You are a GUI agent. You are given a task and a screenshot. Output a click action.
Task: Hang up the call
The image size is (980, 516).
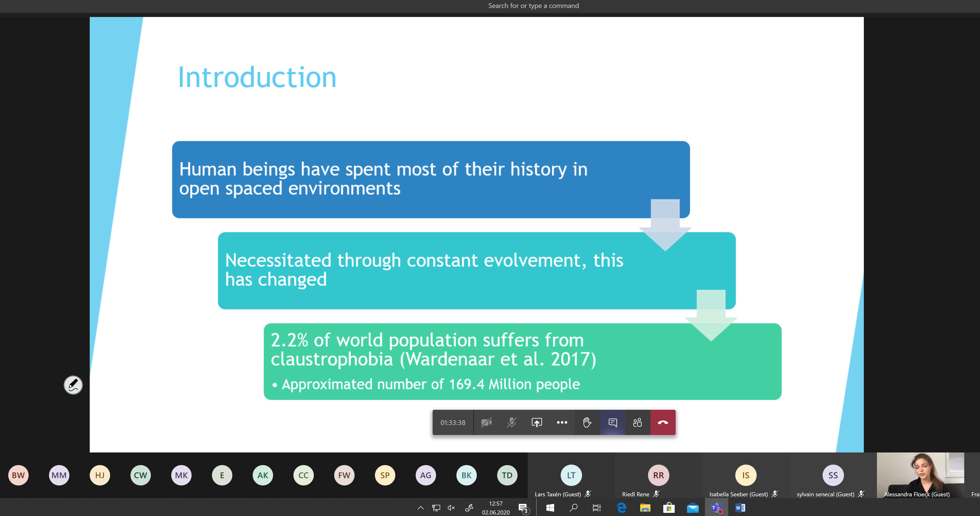pyautogui.click(x=663, y=422)
